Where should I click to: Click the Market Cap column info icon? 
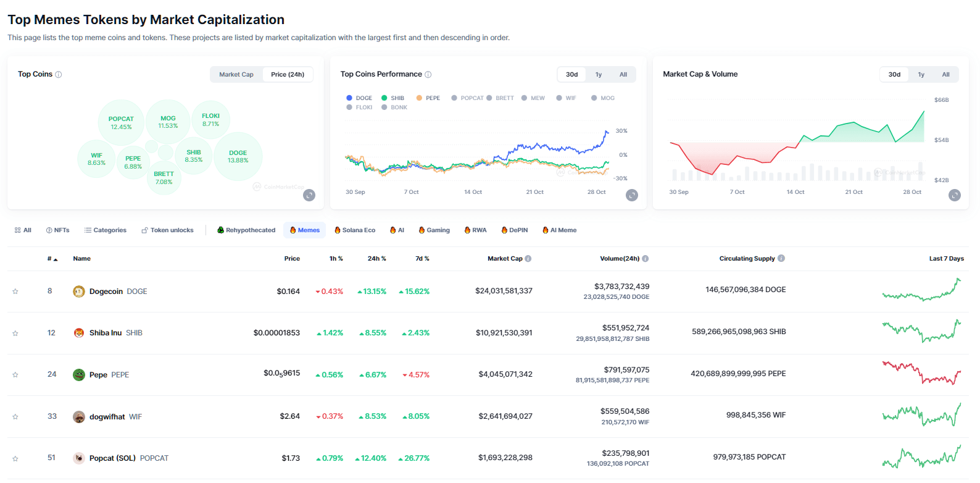(x=528, y=259)
